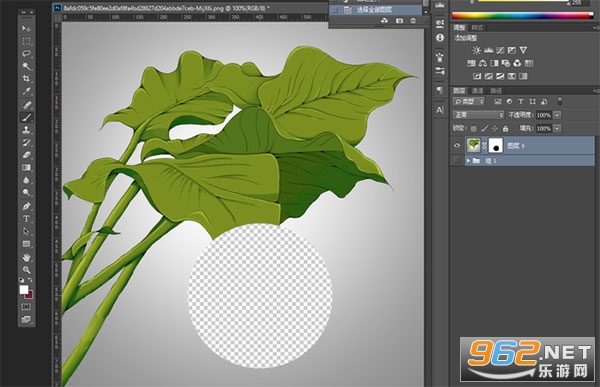The image size is (600, 387).
Task: Add a Curves adjustment
Action: click(500, 50)
